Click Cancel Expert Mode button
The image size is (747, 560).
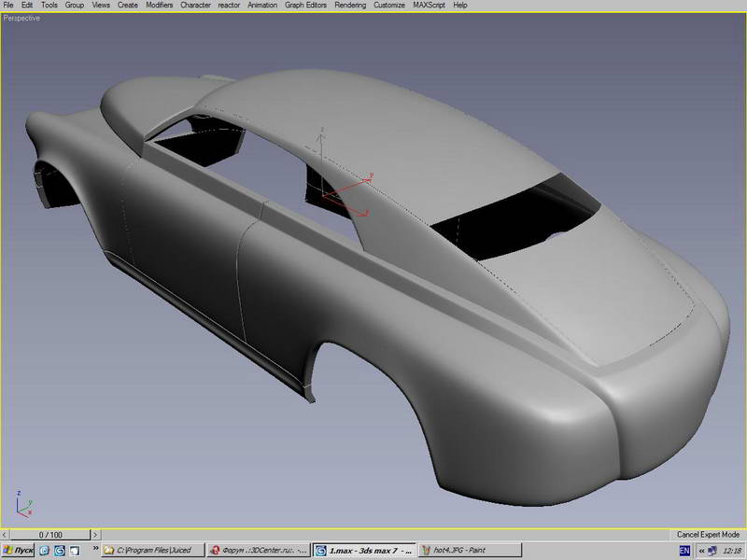(x=708, y=534)
